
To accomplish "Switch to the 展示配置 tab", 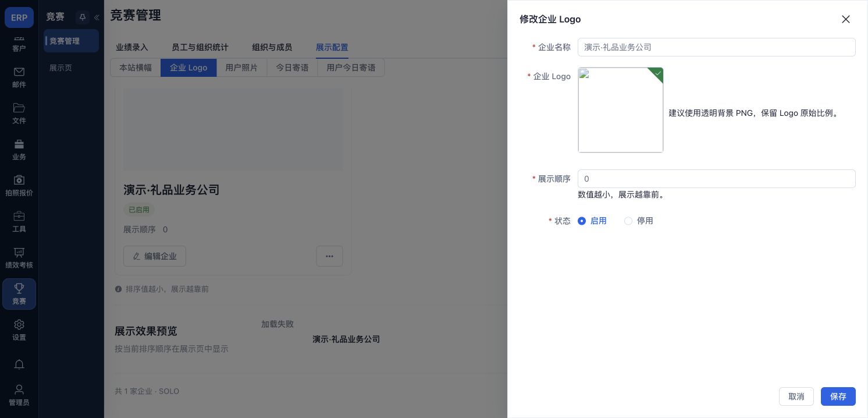I will coord(332,47).
